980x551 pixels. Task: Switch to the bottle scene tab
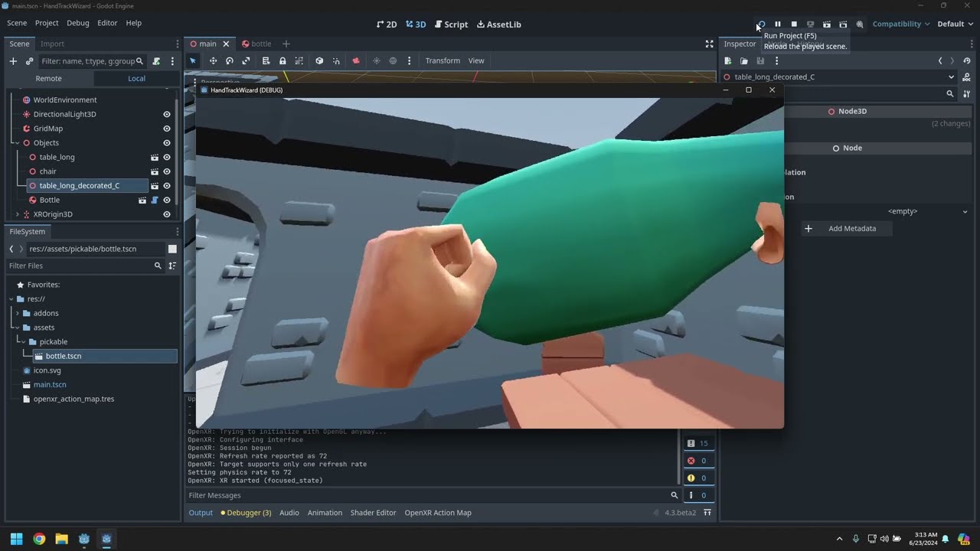click(x=256, y=44)
